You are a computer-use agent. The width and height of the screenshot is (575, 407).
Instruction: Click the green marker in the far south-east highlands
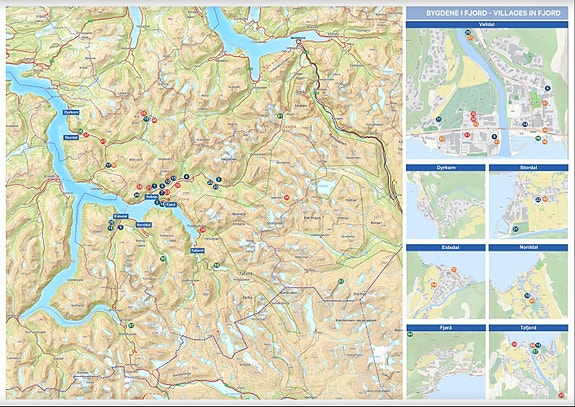pos(341,281)
